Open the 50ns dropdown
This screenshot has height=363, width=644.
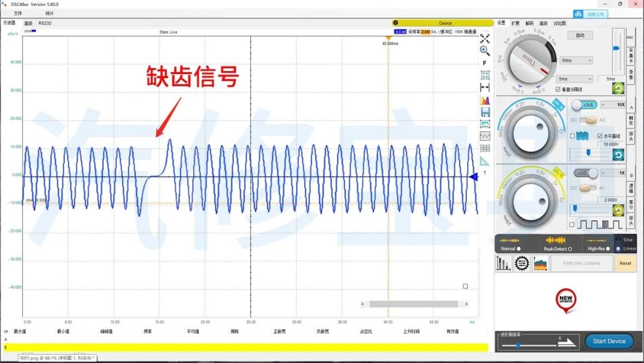coord(576,60)
